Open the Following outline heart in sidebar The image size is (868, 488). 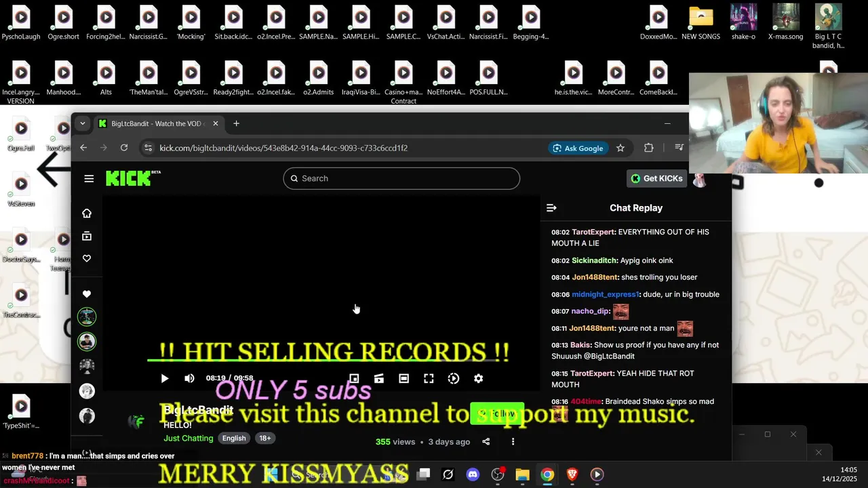click(x=87, y=258)
